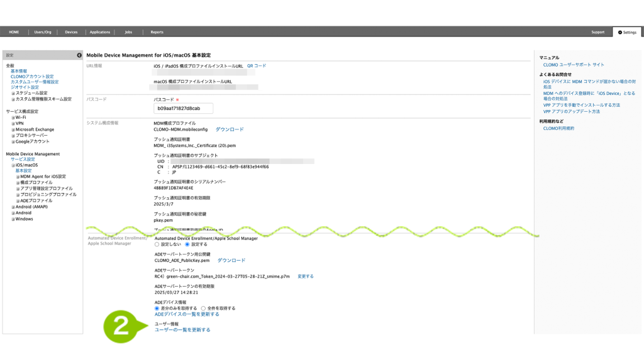The width and height of the screenshot is (644, 362).
Task: Go to the HOME tab
Action: [x=14, y=32]
